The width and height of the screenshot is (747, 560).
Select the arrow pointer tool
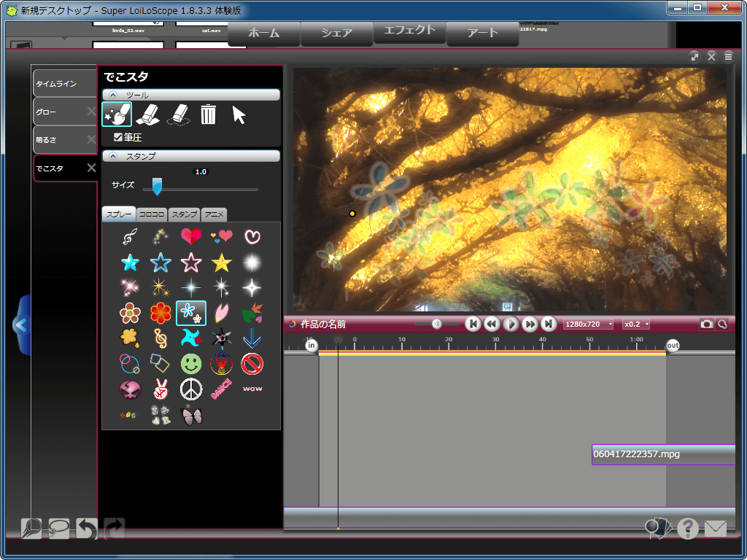tap(239, 114)
